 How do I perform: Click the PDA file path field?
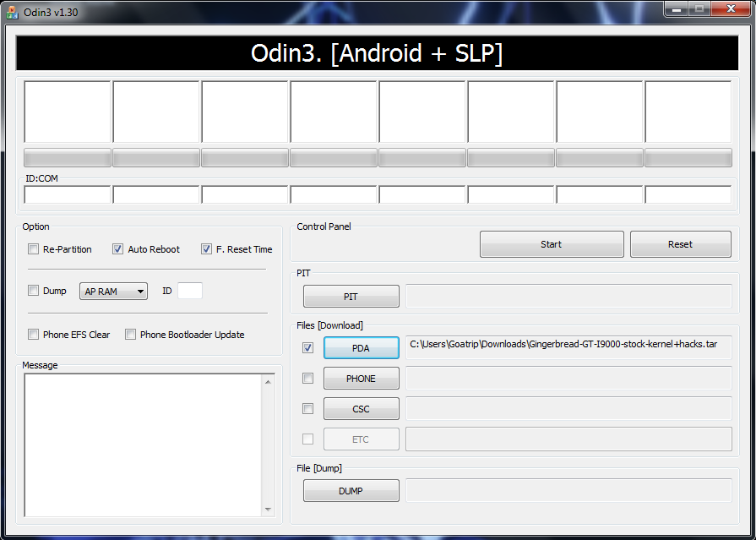point(569,347)
